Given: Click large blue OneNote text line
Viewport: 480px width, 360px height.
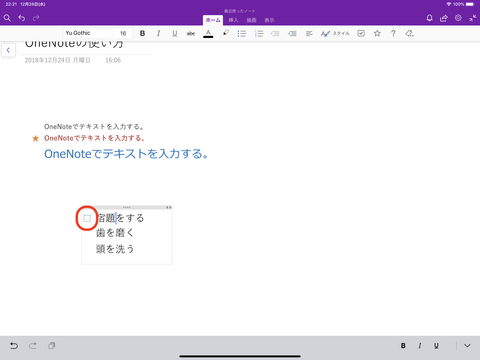Looking at the screenshot, I should (x=127, y=154).
